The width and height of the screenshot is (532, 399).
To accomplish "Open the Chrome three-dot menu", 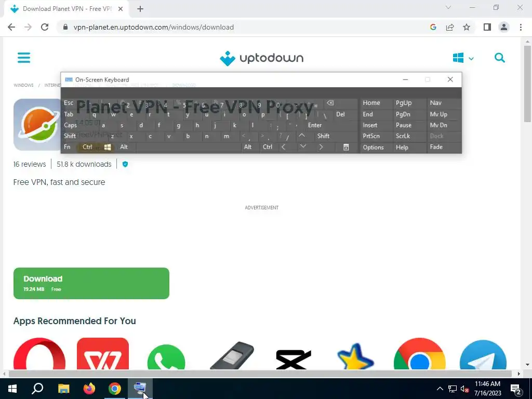I will [521, 27].
